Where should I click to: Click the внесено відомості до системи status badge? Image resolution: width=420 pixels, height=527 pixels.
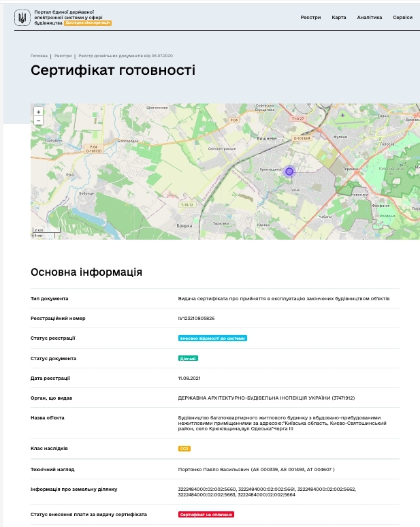pyautogui.click(x=212, y=338)
